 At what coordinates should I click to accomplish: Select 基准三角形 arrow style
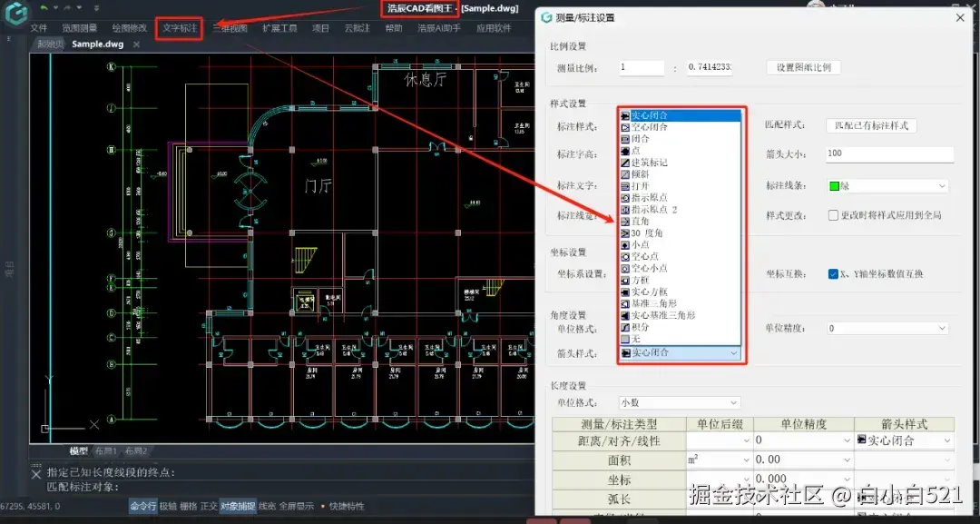[x=680, y=303]
